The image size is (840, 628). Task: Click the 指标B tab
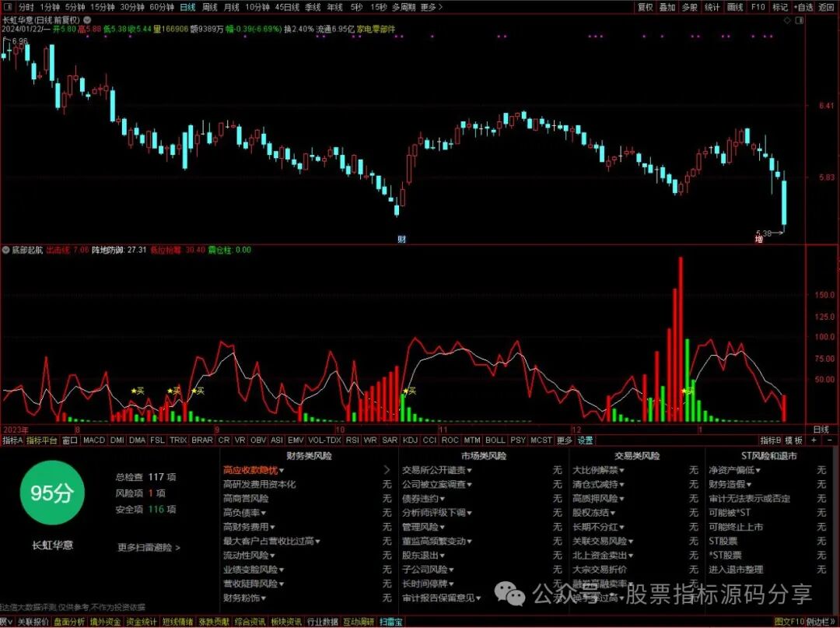click(x=770, y=440)
